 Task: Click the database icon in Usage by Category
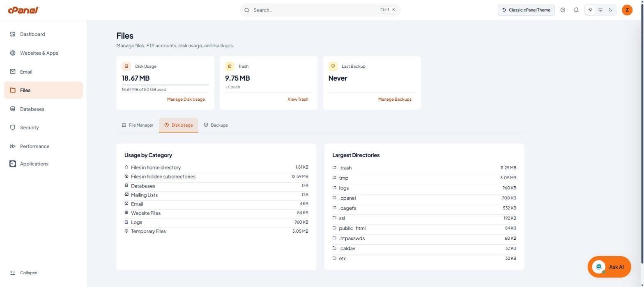pyautogui.click(x=126, y=185)
